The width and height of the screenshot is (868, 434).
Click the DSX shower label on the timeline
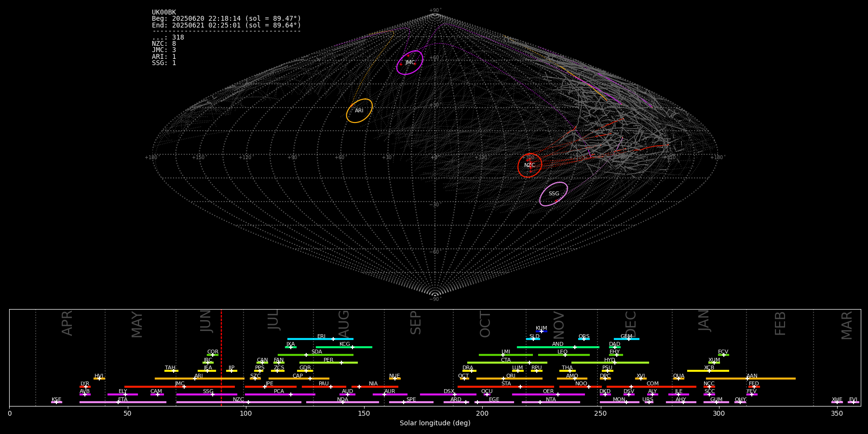pos(449,392)
